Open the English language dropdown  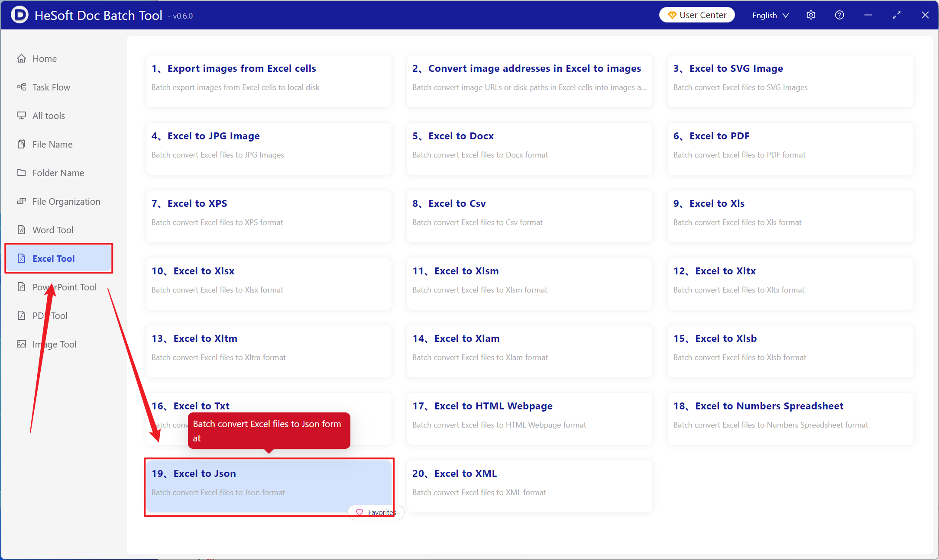(771, 15)
